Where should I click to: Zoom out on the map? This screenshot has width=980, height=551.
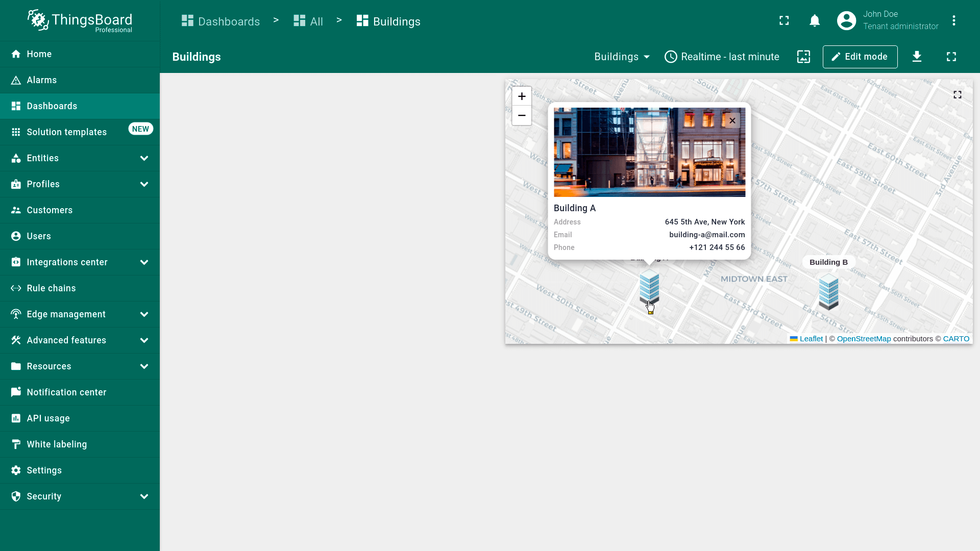point(522,116)
